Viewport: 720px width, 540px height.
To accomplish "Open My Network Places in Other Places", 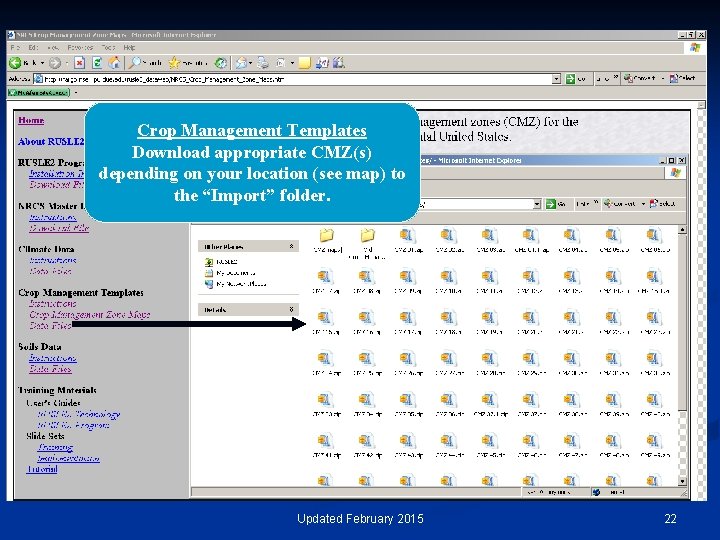I will coord(235,284).
